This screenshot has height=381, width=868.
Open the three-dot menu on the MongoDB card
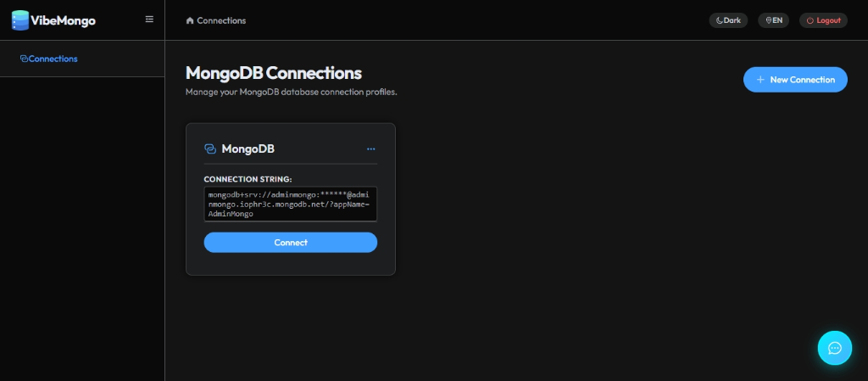pos(371,149)
